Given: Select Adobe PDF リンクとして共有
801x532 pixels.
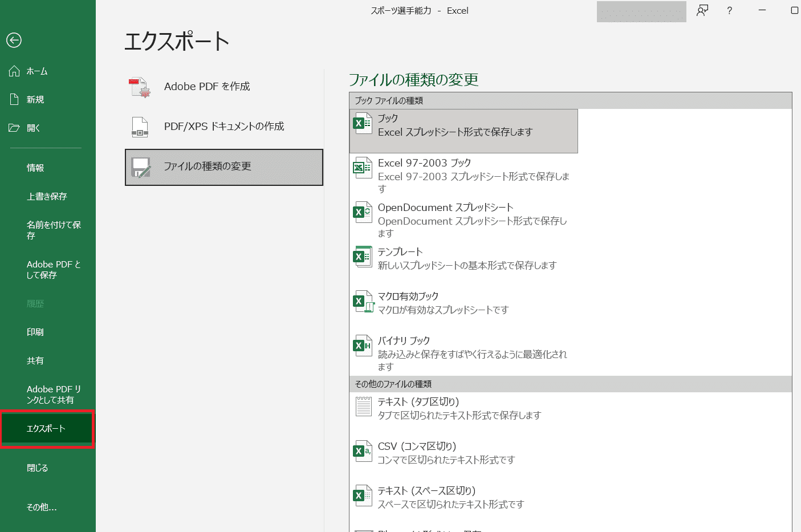Looking at the screenshot, I should click(x=48, y=395).
